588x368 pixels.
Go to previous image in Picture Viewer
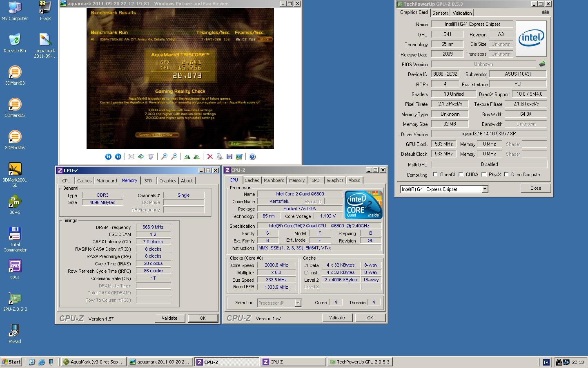point(108,157)
